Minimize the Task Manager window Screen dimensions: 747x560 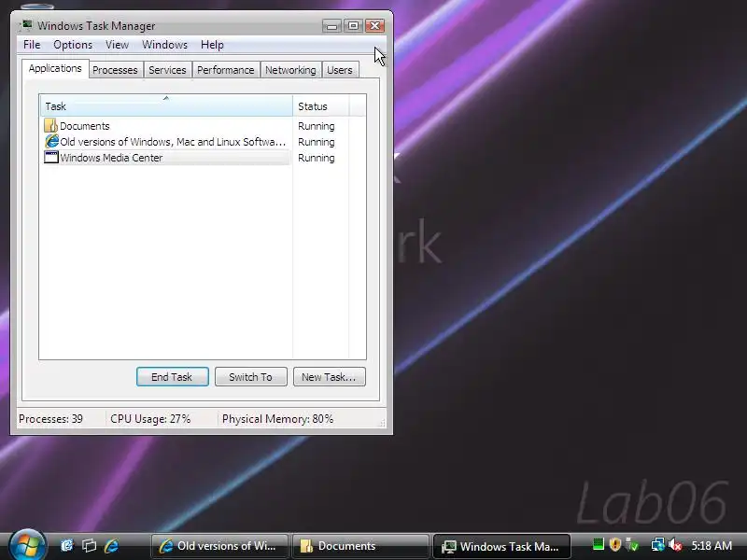coord(332,26)
